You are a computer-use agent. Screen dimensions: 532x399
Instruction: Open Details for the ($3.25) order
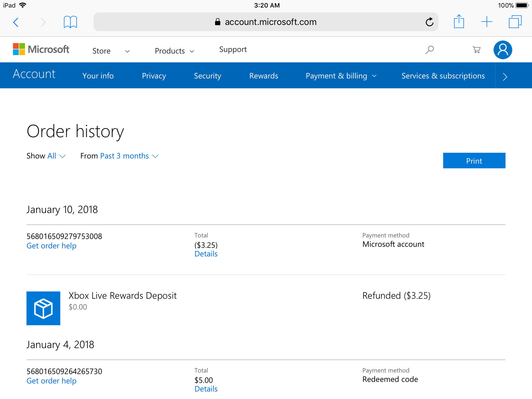(206, 254)
